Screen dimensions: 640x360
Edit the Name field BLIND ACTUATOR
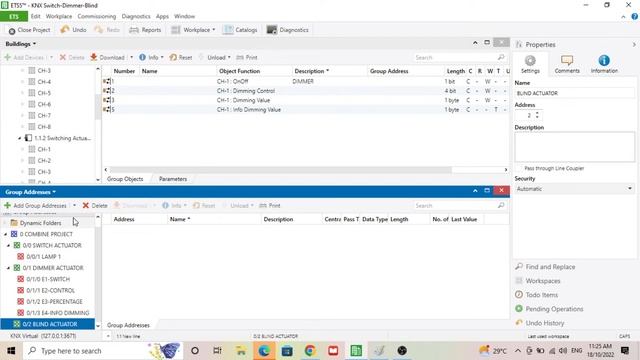click(574, 93)
